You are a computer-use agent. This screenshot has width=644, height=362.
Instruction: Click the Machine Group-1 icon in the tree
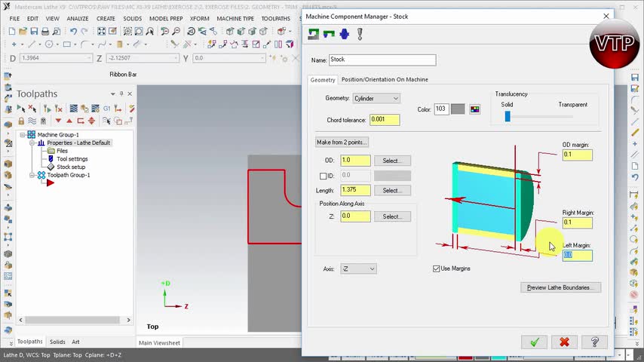point(31,134)
